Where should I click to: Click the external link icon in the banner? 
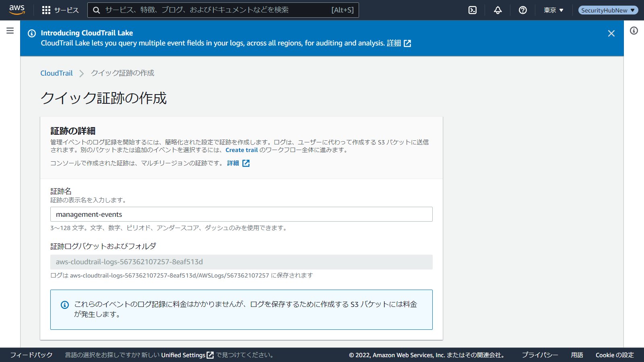pos(407,43)
